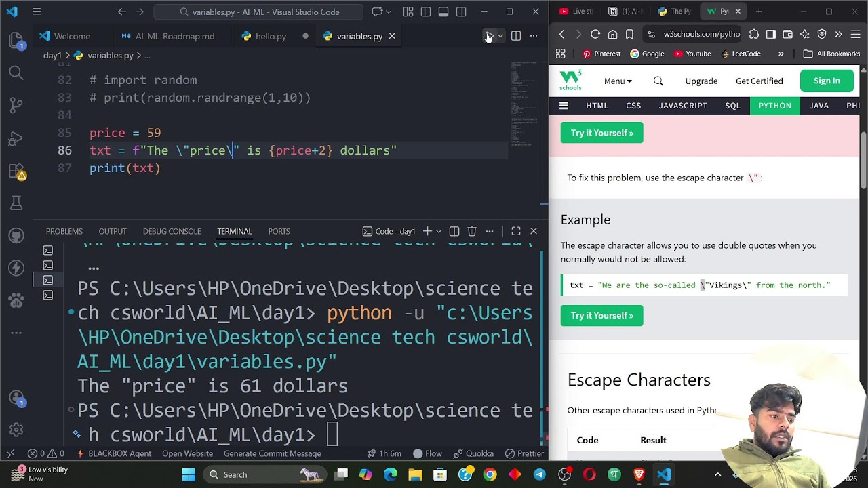
Task: Open Run and Debug view
Action: tap(16, 138)
